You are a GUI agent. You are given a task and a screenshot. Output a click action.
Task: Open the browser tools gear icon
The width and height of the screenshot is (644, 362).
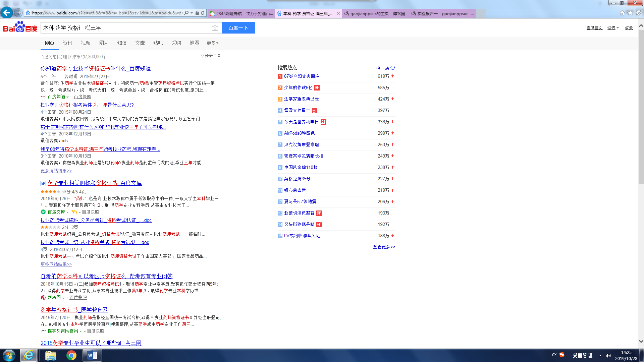[x=639, y=13]
